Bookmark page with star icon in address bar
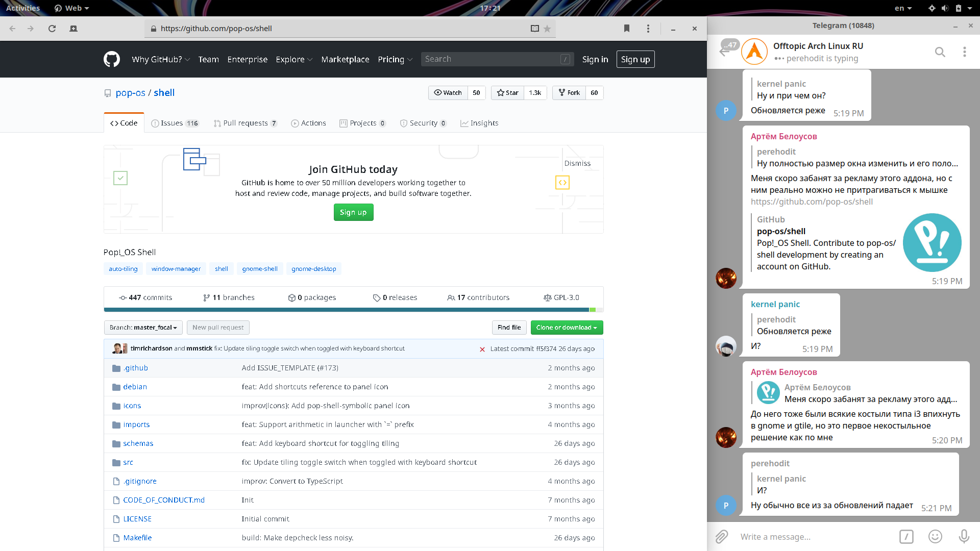The height and width of the screenshot is (551, 980). click(x=547, y=29)
